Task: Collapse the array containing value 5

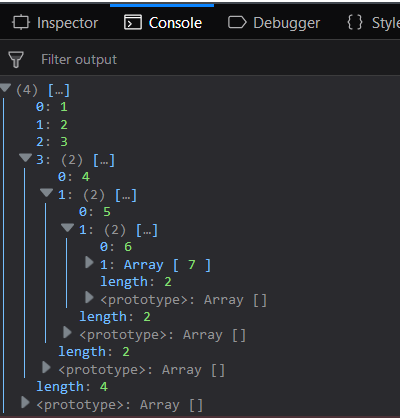Action: (46, 192)
